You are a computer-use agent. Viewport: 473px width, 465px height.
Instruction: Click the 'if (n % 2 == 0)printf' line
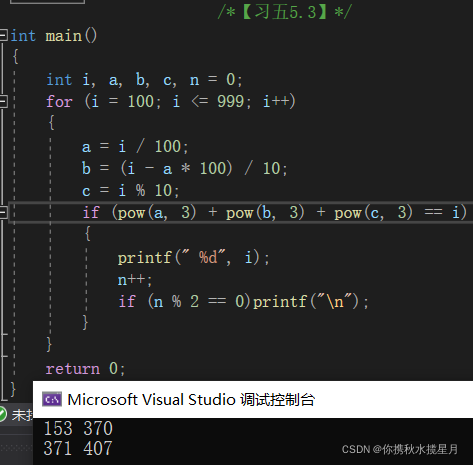[244, 302]
